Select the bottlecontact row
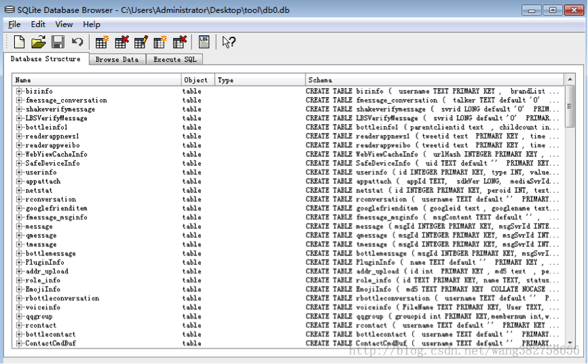 tap(288, 334)
